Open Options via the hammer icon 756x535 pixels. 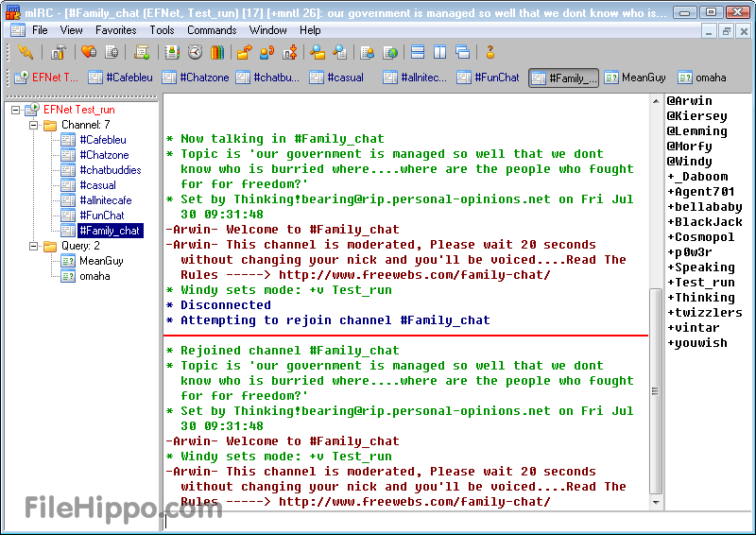click(59, 52)
